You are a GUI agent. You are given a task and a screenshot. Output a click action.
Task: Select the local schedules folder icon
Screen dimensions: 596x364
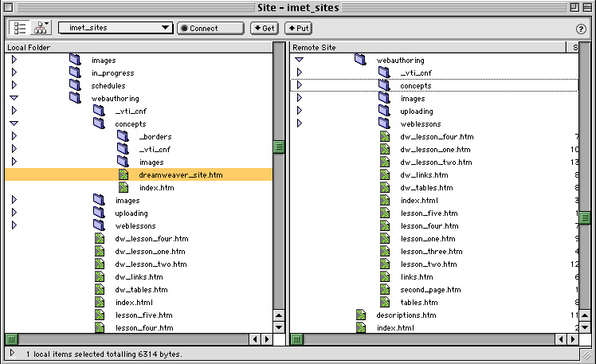(75, 85)
